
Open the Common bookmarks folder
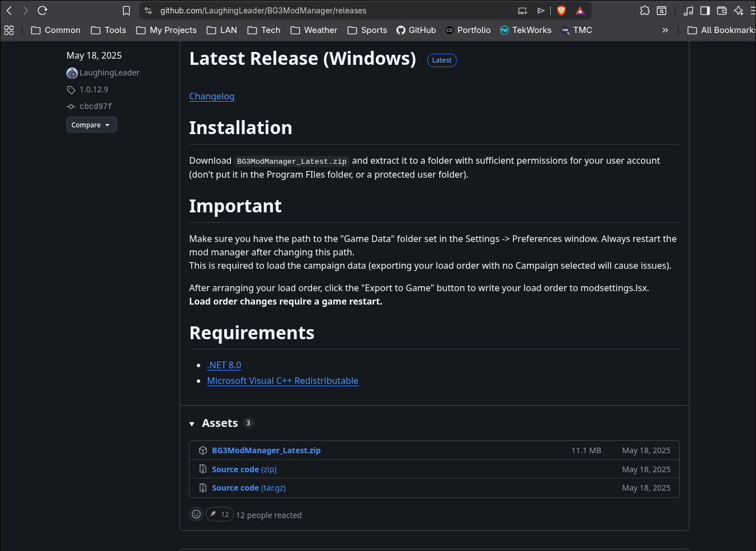click(x=56, y=30)
